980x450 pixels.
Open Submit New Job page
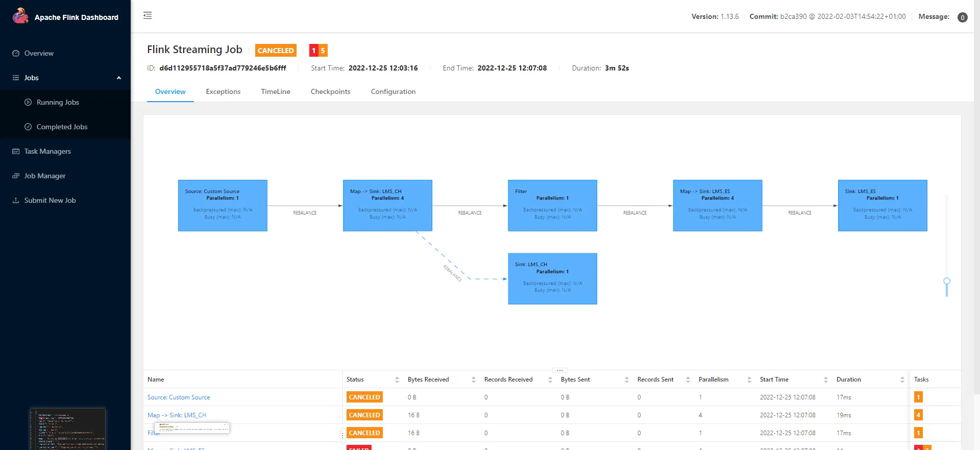click(x=50, y=200)
